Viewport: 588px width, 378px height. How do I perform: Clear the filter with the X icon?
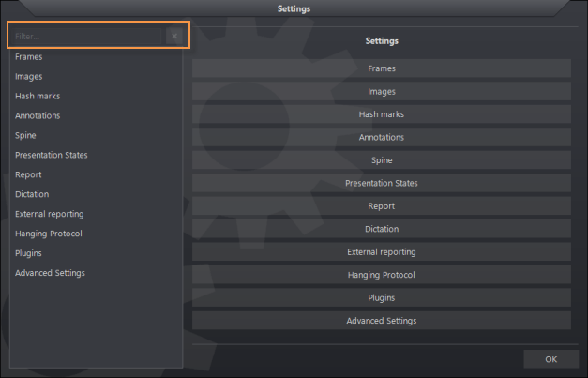173,36
